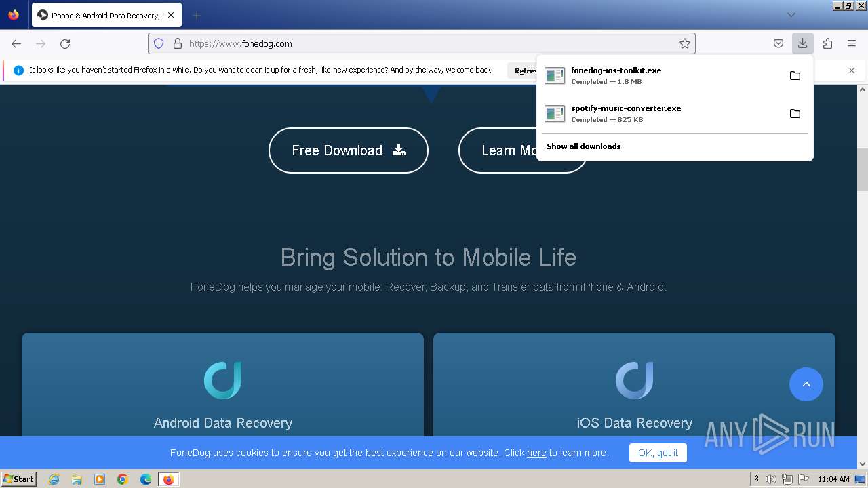
Task: Open the iOS Data Recovery card
Action: coord(634,385)
